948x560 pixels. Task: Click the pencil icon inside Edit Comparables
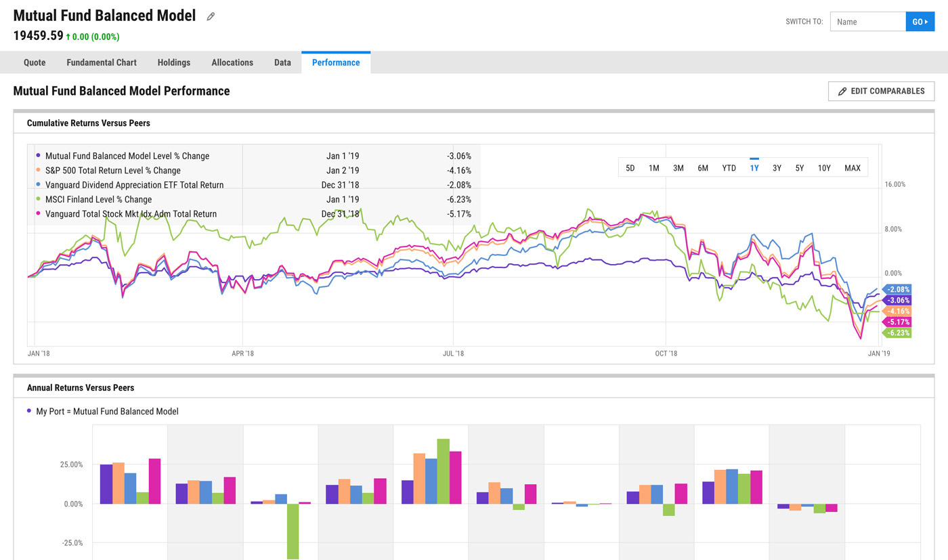[x=842, y=91]
